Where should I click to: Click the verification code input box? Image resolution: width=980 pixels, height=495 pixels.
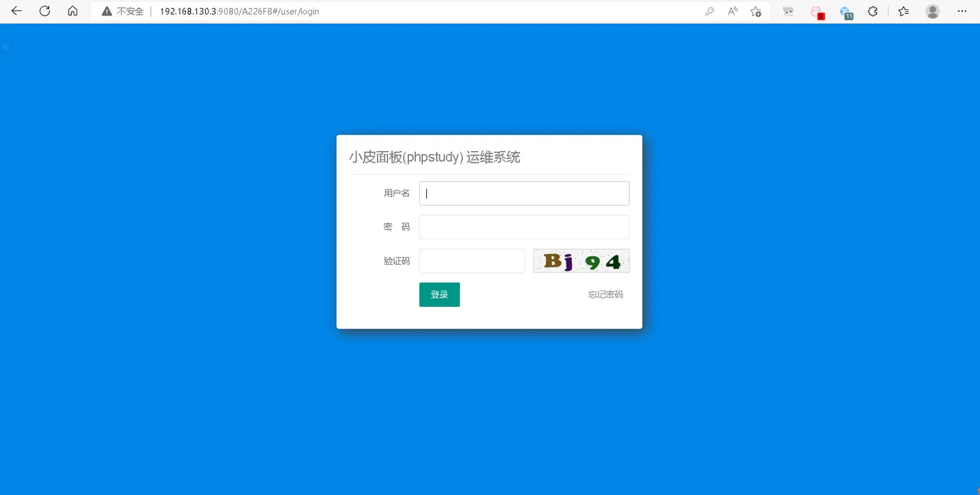(472, 260)
